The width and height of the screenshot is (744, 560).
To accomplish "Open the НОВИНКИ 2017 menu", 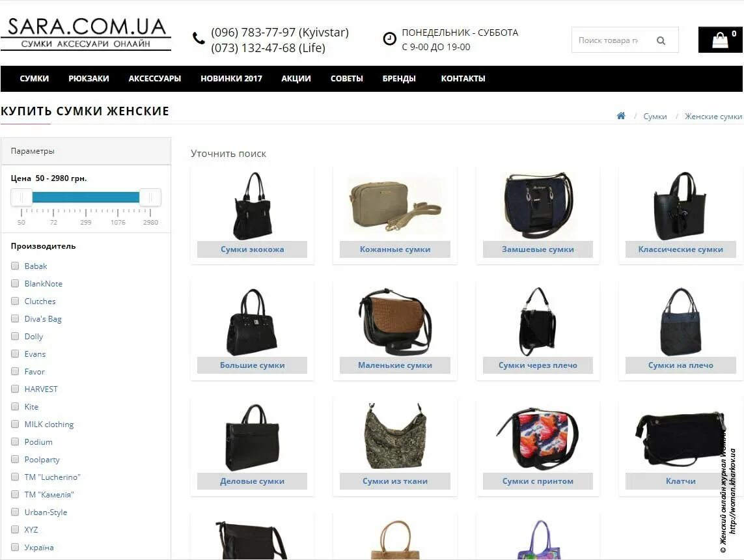I will pos(231,78).
